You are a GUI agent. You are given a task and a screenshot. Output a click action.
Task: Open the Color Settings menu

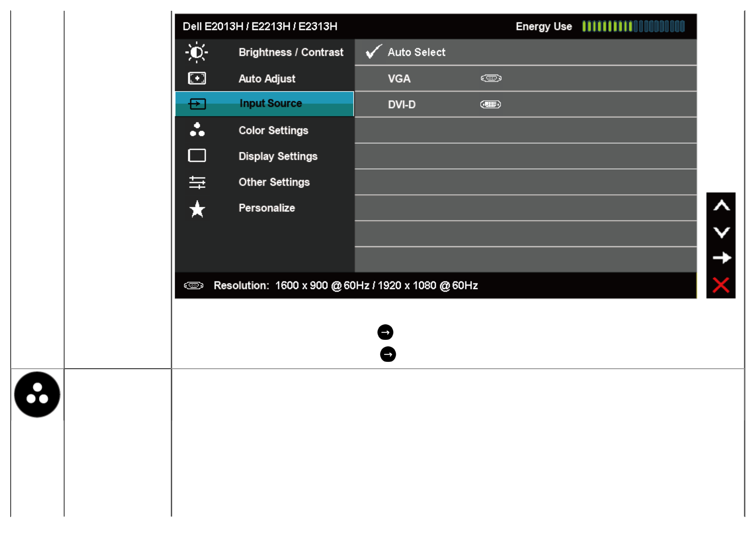click(x=265, y=130)
